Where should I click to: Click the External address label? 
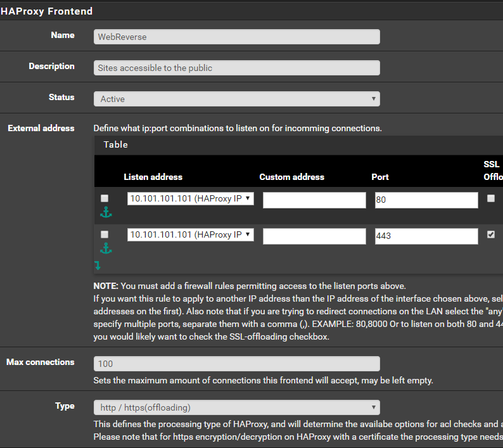point(41,129)
